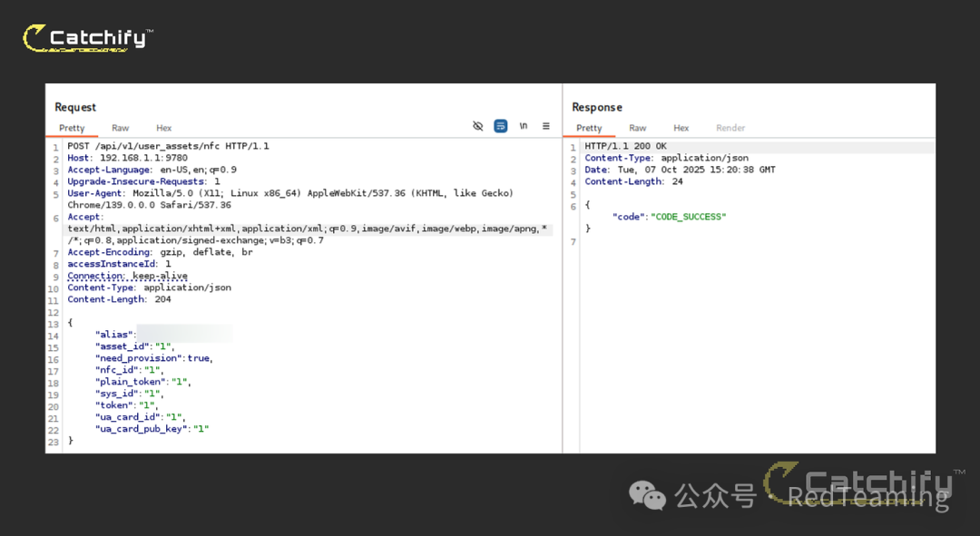Click the "asset_id" JSON line
Screen dimensions: 980x536
click(135, 346)
